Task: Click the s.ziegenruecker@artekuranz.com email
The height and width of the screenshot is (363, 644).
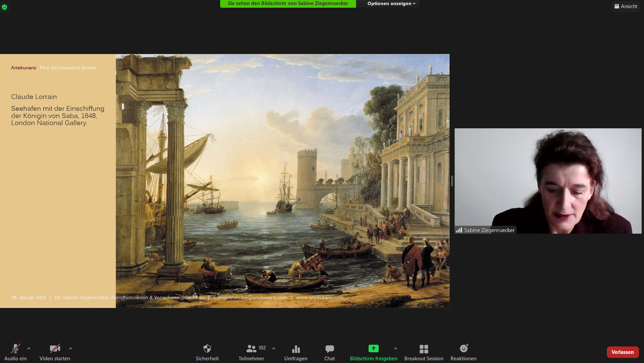Action: (250, 297)
